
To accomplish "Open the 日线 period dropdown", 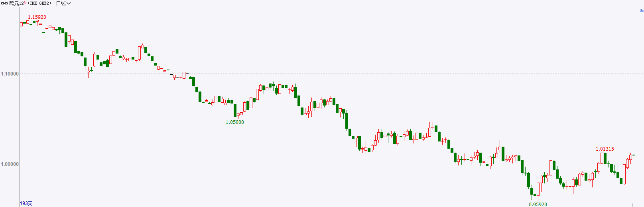I will 63,3.
